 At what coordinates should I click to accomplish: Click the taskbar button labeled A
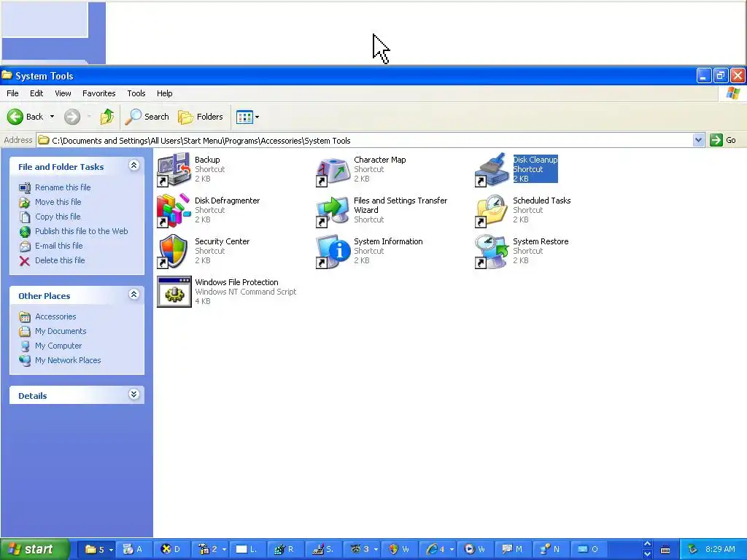[x=133, y=550]
